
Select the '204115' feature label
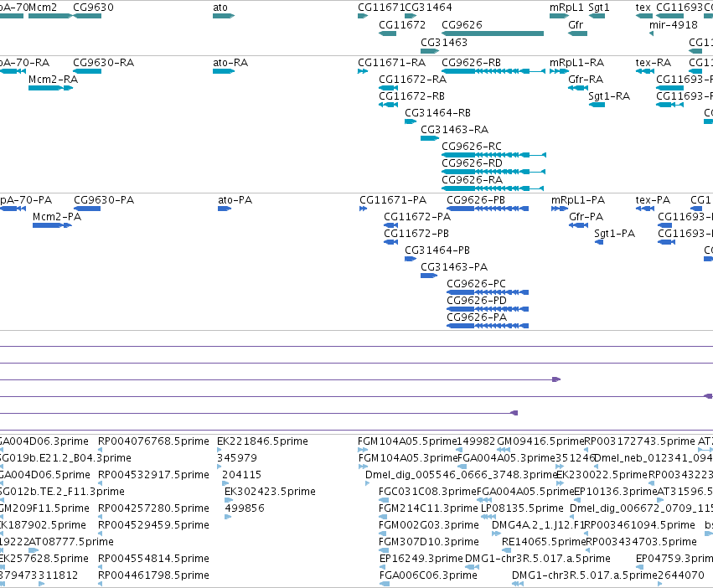(x=242, y=475)
